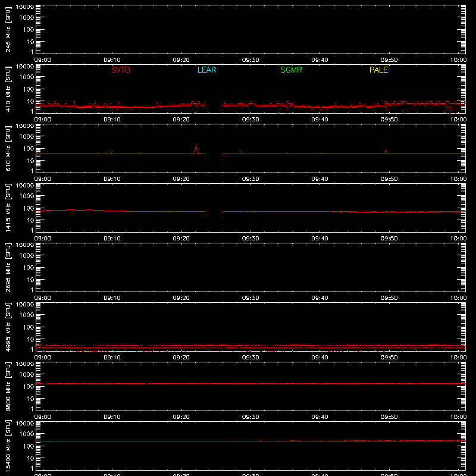This screenshot has height=476, width=476.
Task: Click the 245 MHz [SFU] axis title
Action: click(8, 30)
